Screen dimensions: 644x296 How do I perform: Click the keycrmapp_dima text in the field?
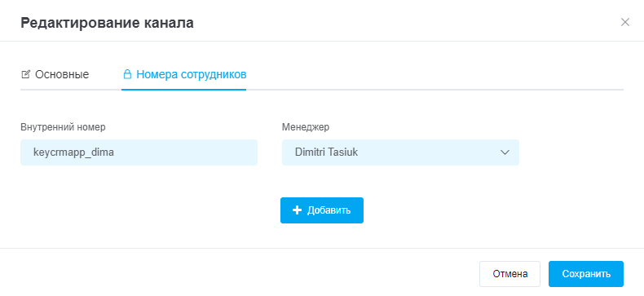73,152
